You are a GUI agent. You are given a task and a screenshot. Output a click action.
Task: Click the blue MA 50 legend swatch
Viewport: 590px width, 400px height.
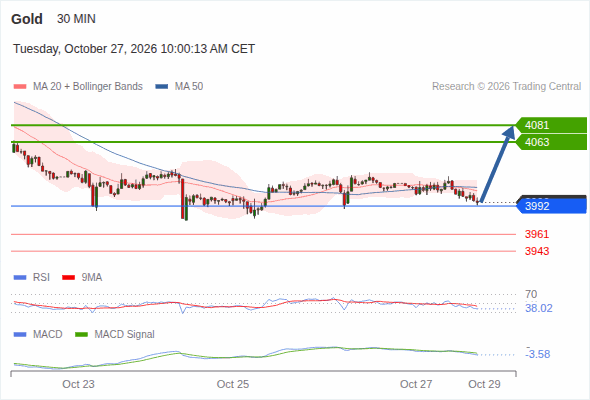162,87
